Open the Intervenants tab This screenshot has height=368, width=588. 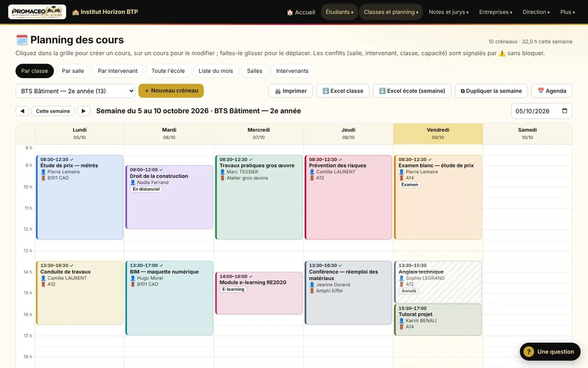293,71
